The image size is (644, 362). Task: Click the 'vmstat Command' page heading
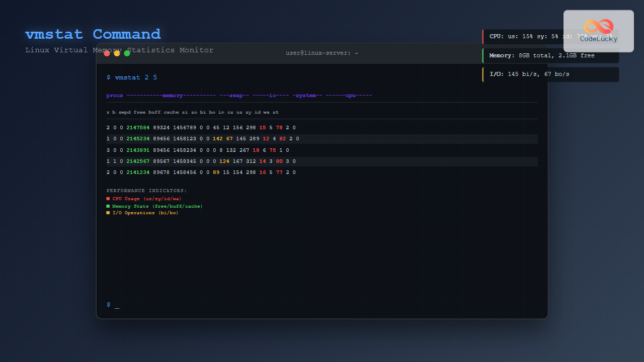(93, 34)
